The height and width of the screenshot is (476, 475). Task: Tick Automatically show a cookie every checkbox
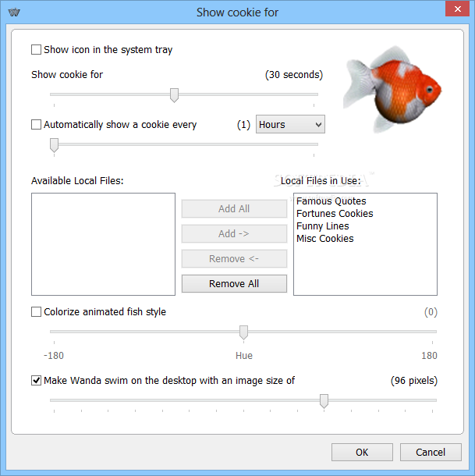[36, 125]
